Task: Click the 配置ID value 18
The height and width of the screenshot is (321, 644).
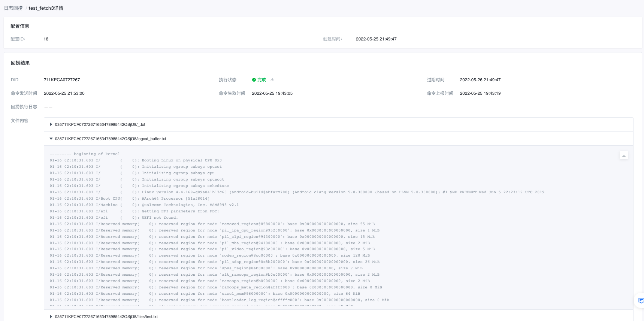Action: point(46,39)
